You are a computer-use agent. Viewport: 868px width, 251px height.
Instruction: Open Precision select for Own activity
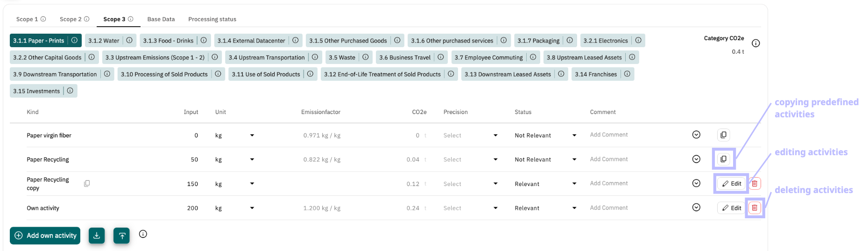pos(470,208)
